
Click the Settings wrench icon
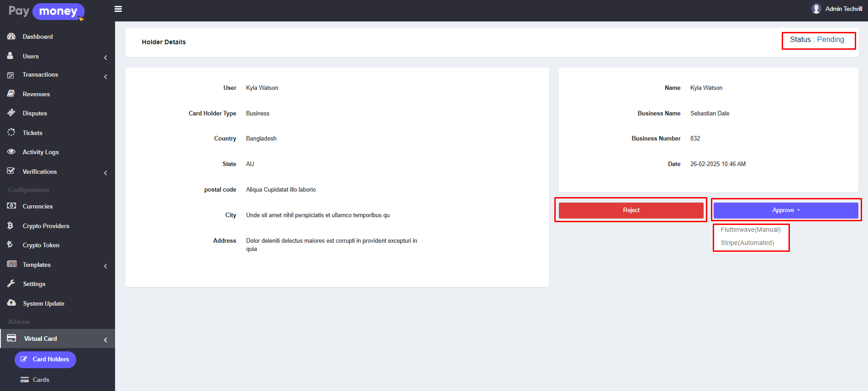(x=11, y=283)
